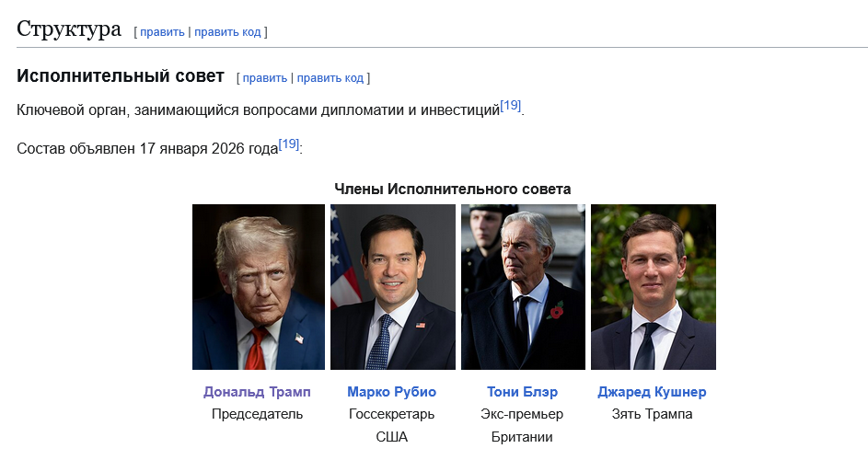Open the photo captioned Дональд Трамп
868x460 pixels.
tap(259, 287)
